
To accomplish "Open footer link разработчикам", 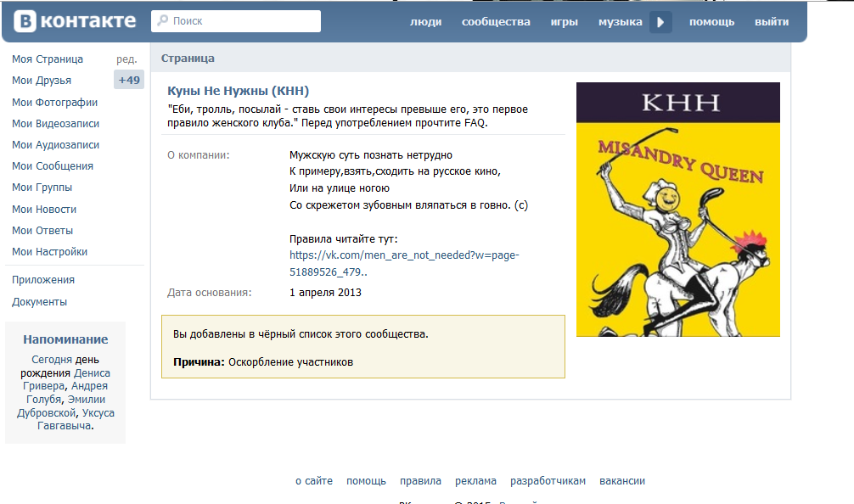I will click(548, 481).
